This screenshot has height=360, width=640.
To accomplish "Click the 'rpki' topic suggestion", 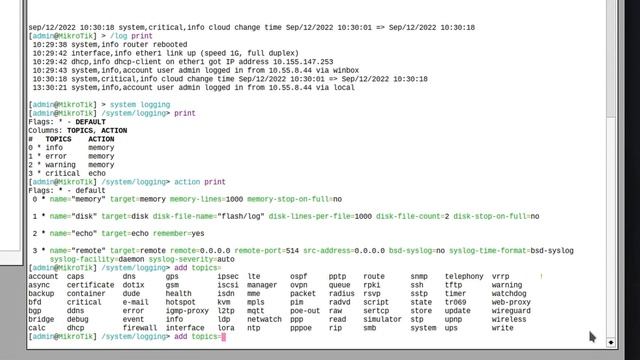I will pyautogui.click(x=371, y=285).
